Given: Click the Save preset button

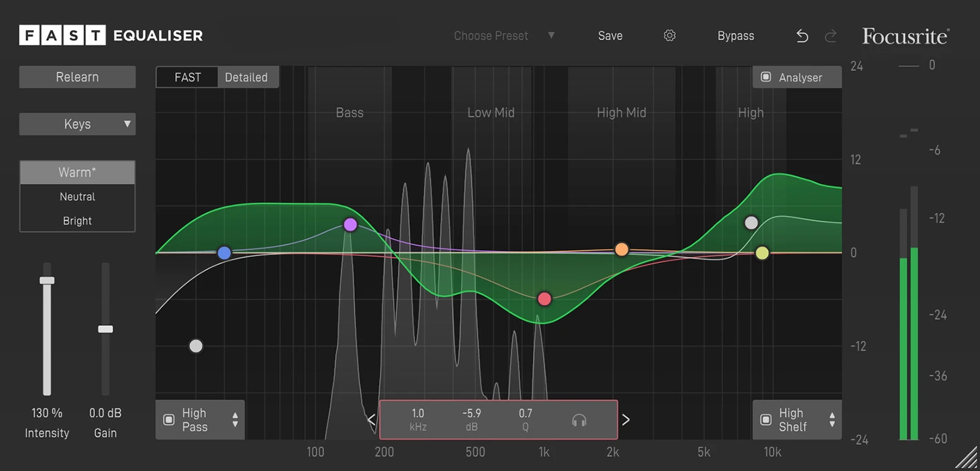Looking at the screenshot, I should point(610,36).
